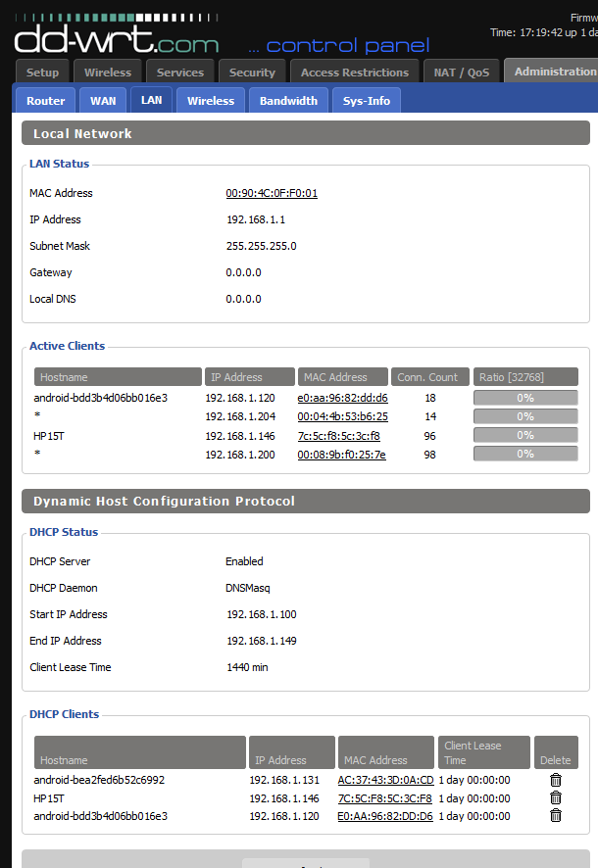This screenshot has height=868, width=598.
Task: Click Start IP Address value 192.168.1.100
Action: pos(262,614)
